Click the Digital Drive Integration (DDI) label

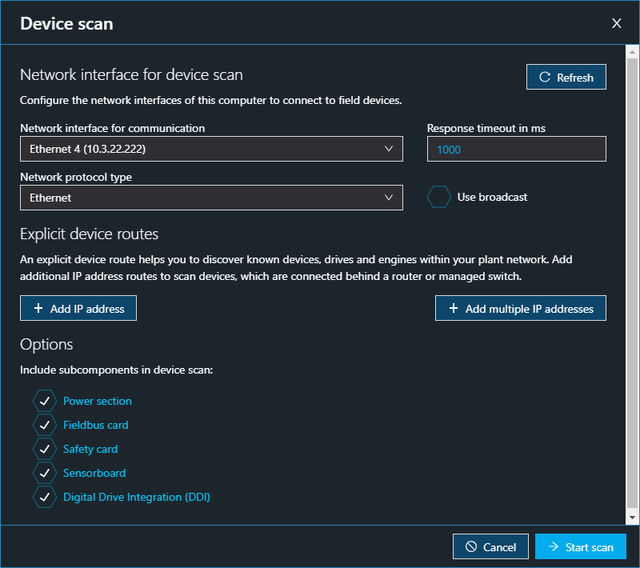click(136, 497)
